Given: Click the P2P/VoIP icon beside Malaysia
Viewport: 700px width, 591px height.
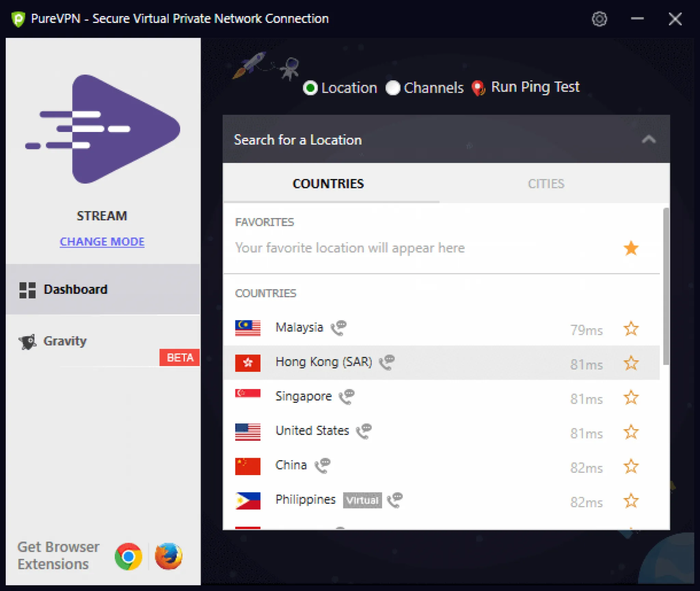Looking at the screenshot, I should [x=338, y=327].
